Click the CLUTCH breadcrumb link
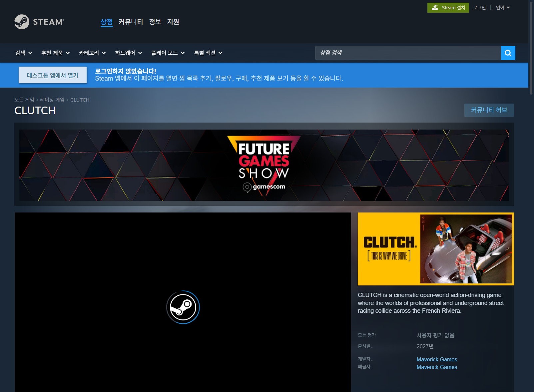 click(x=80, y=100)
